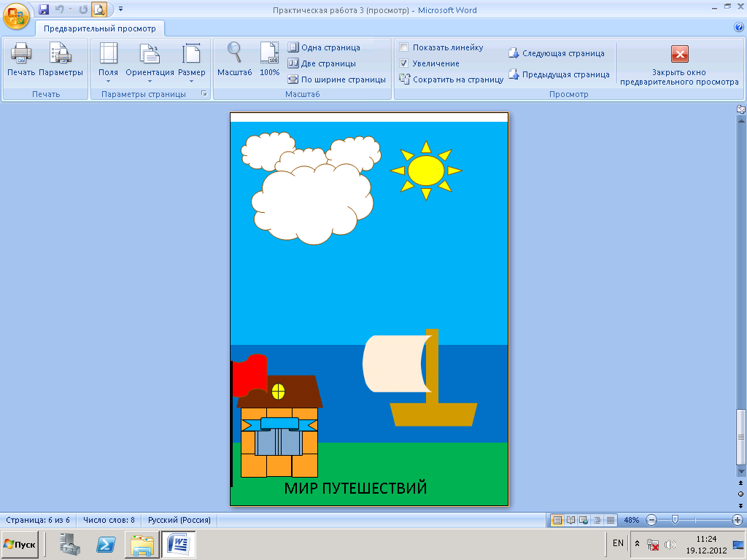
Task: Open Server Manager taskbar icon
Action: click(x=70, y=544)
